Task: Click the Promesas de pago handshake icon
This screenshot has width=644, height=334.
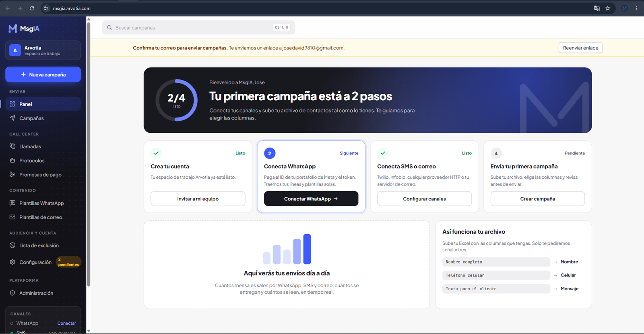Action: (x=12, y=175)
